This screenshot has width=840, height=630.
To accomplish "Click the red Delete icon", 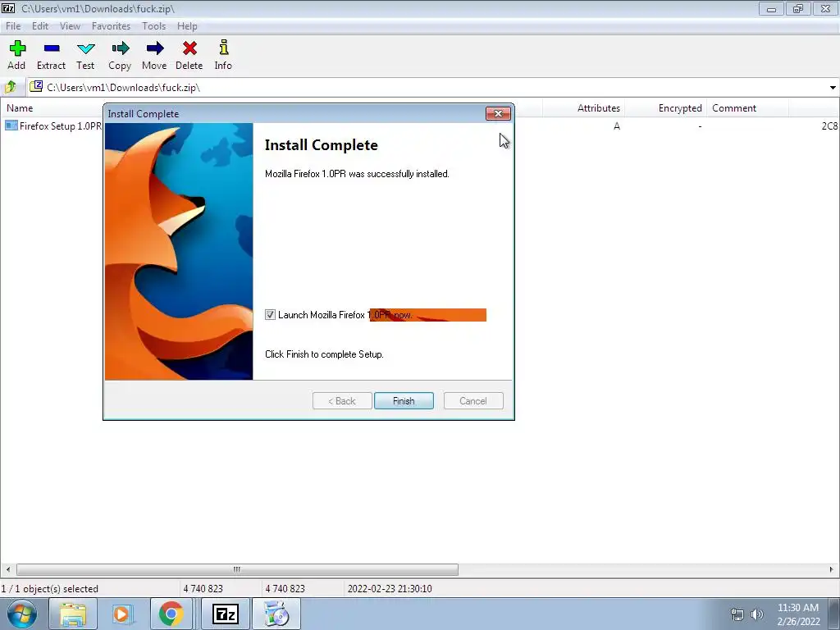I will [x=189, y=48].
